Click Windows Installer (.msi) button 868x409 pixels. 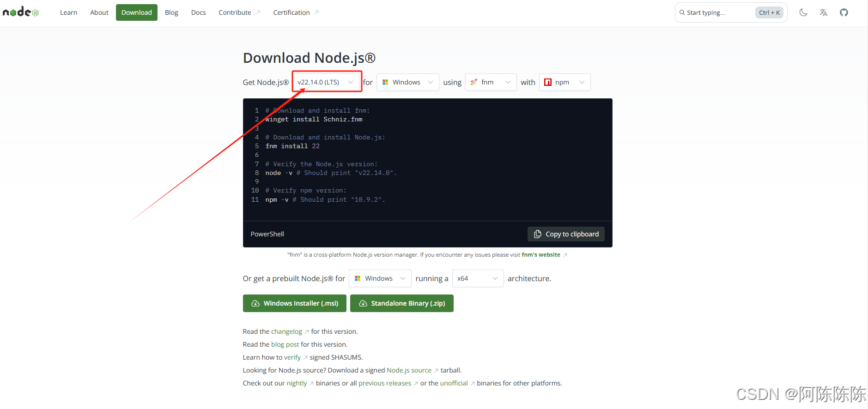tap(295, 303)
